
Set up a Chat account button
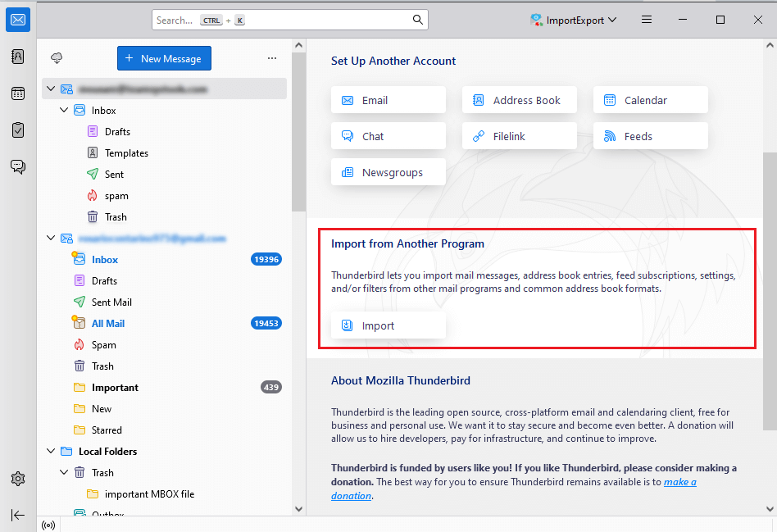(388, 136)
